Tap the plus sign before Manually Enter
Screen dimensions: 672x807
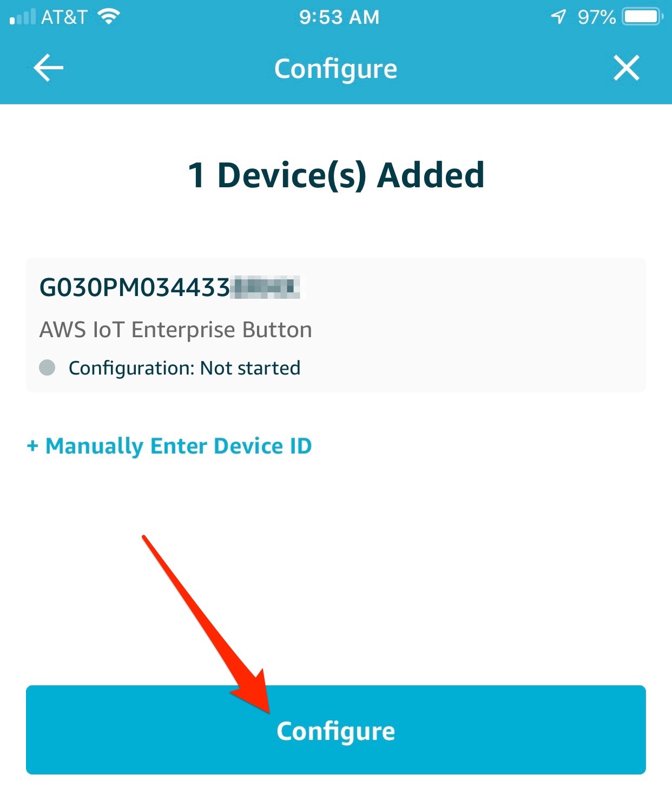pyautogui.click(x=32, y=446)
